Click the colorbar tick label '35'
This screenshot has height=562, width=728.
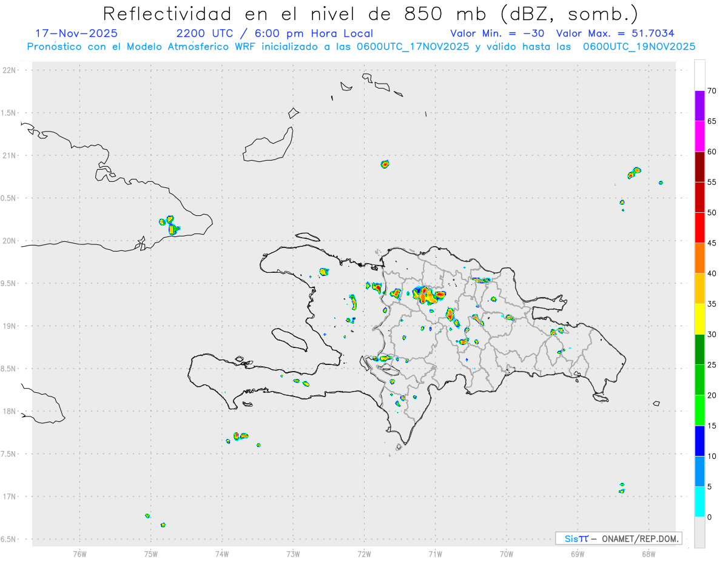coord(712,304)
